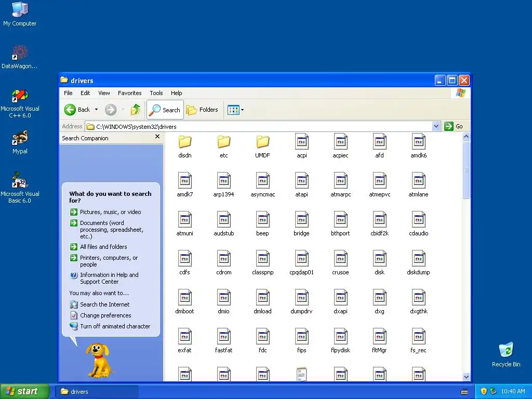Select Microsoft Visual C++ 6.0 shortcut
532x399 pixels.
(x=20, y=103)
